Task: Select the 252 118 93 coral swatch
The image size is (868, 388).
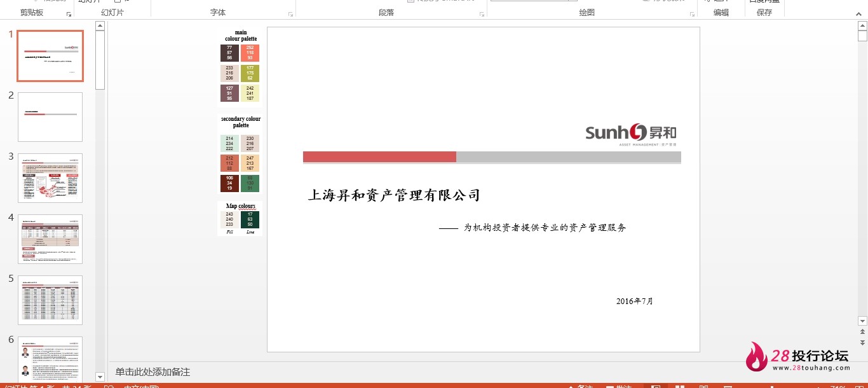Action: [x=250, y=53]
